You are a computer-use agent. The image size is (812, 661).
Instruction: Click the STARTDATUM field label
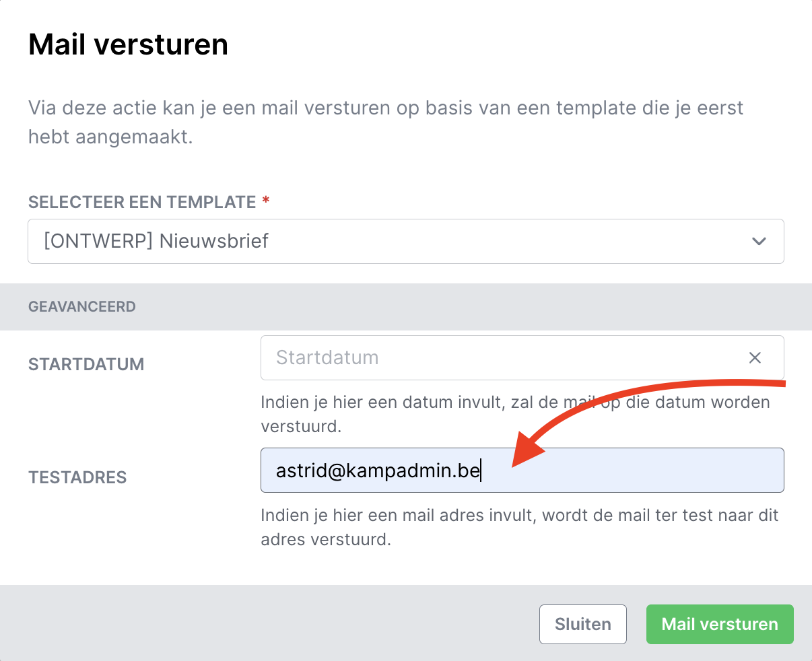tap(86, 364)
